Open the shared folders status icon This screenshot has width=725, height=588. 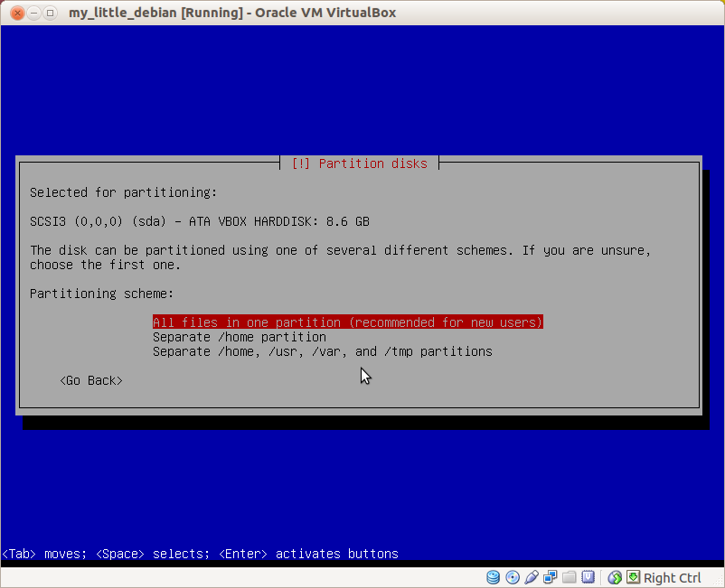[x=570, y=577]
